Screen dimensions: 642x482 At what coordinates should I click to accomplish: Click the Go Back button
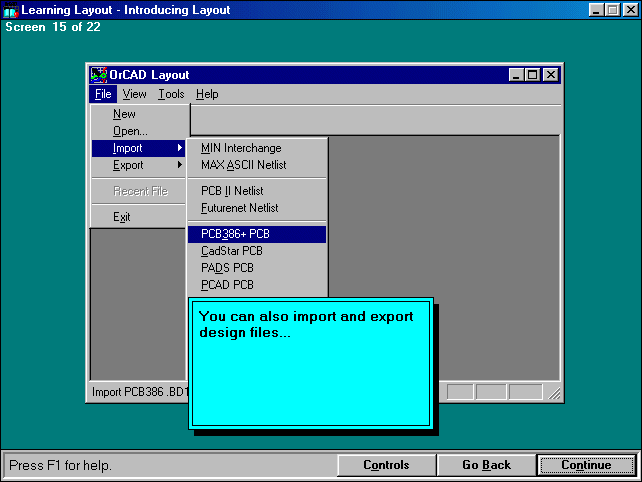click(486, 465)
